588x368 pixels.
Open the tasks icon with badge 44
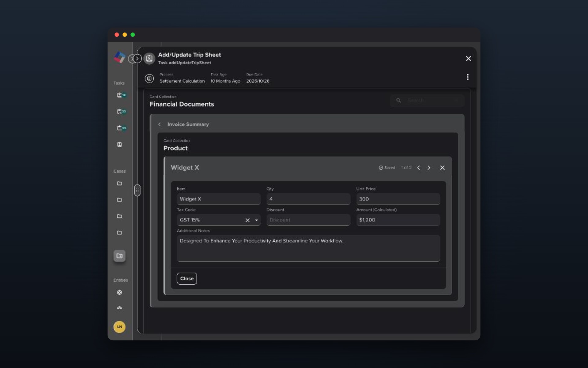point(121,128)
